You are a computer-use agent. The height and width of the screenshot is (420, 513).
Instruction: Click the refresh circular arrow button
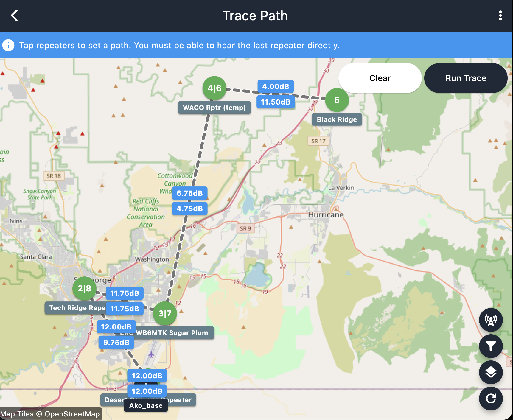[491, 399]
